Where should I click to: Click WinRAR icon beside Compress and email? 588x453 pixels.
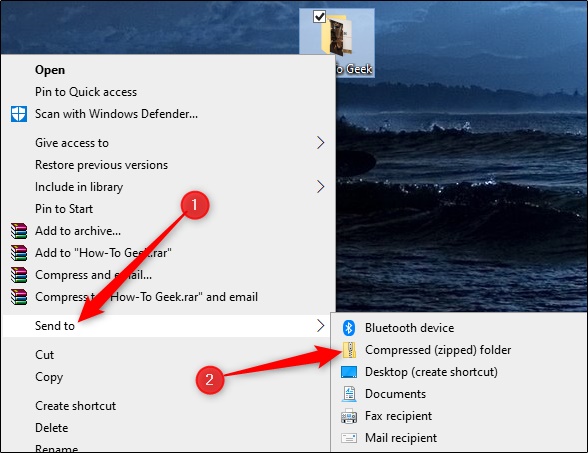[x=19, y=275]
